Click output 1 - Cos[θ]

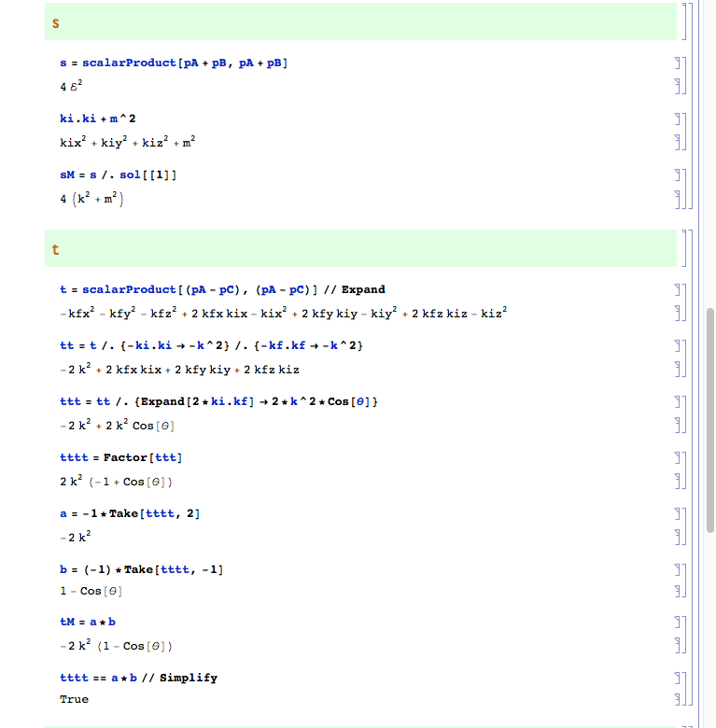tap(91, 591)
